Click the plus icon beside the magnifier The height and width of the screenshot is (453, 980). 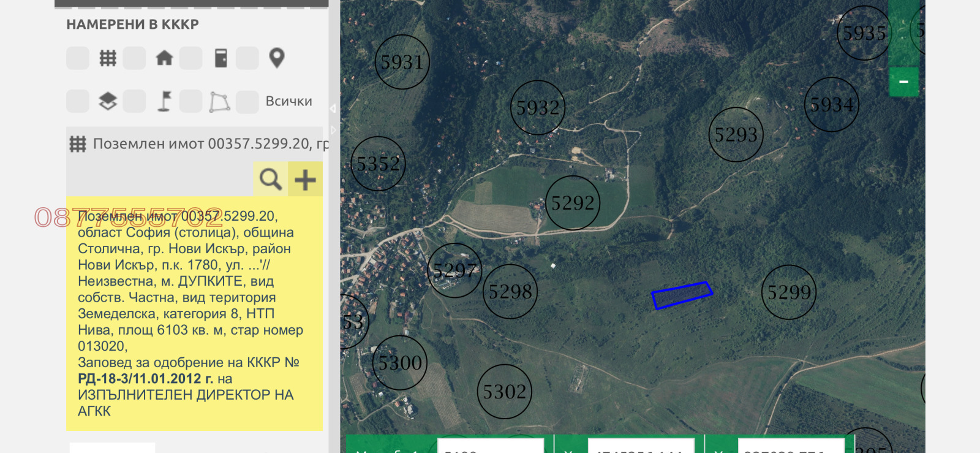(305, 180)
